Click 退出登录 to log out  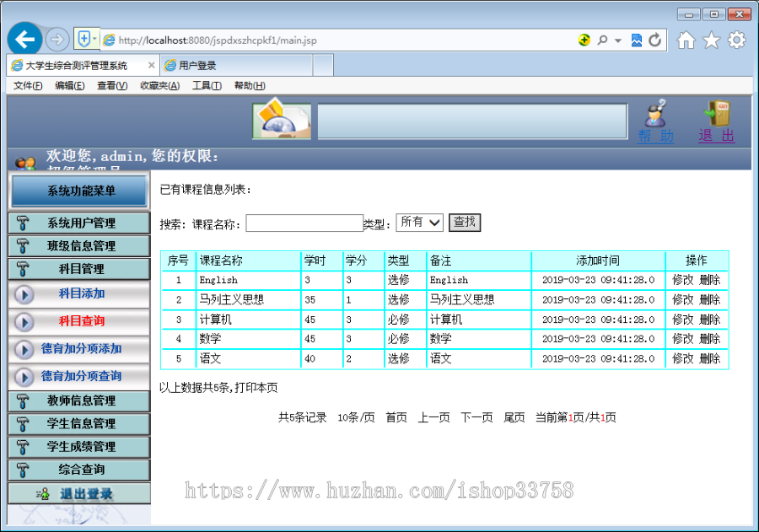coord(84,492)
